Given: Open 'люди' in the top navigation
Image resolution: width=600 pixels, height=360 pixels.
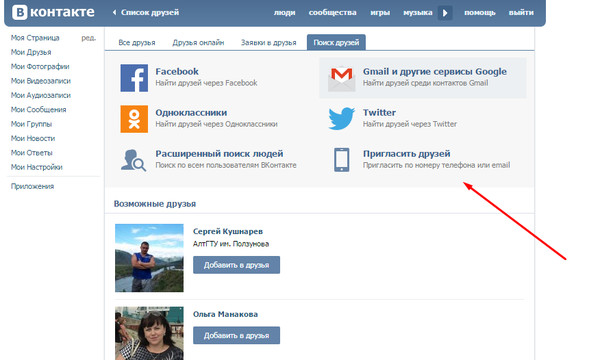Looking at the screenshot, I should pos(284,13).
